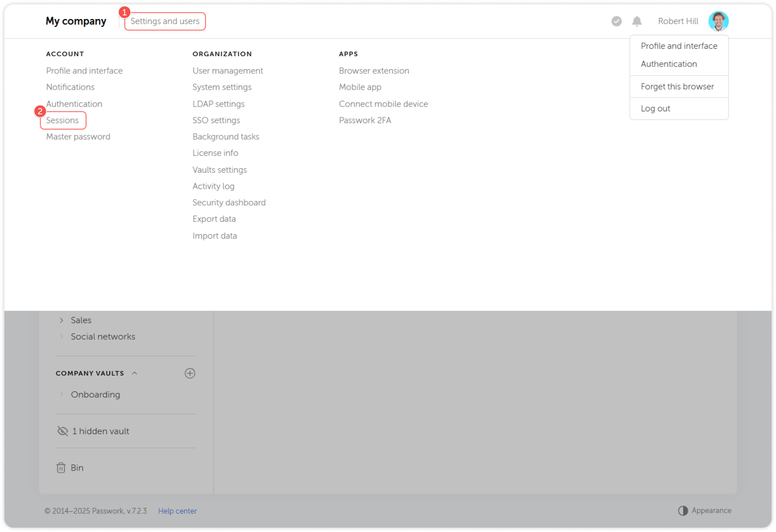Screen dimensions: 776x532
Task: Click the My company logo title
Action: pos(76,21)
